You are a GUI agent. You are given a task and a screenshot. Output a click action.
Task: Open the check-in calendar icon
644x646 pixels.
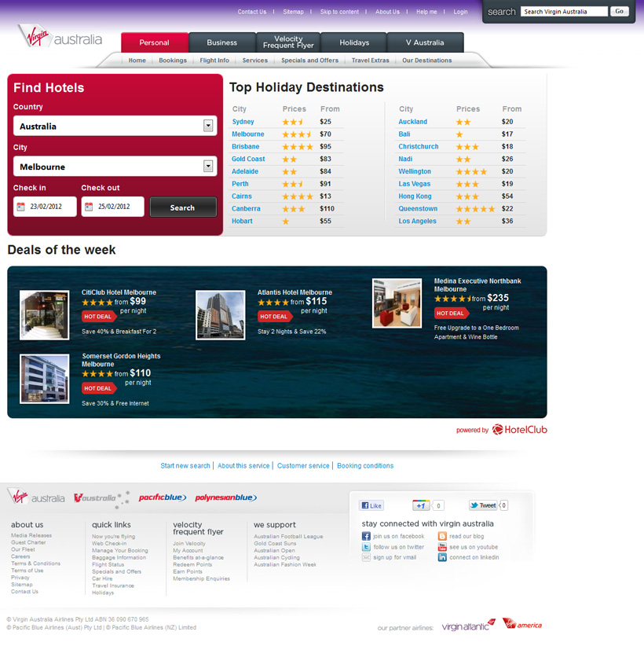pos(20,207)
